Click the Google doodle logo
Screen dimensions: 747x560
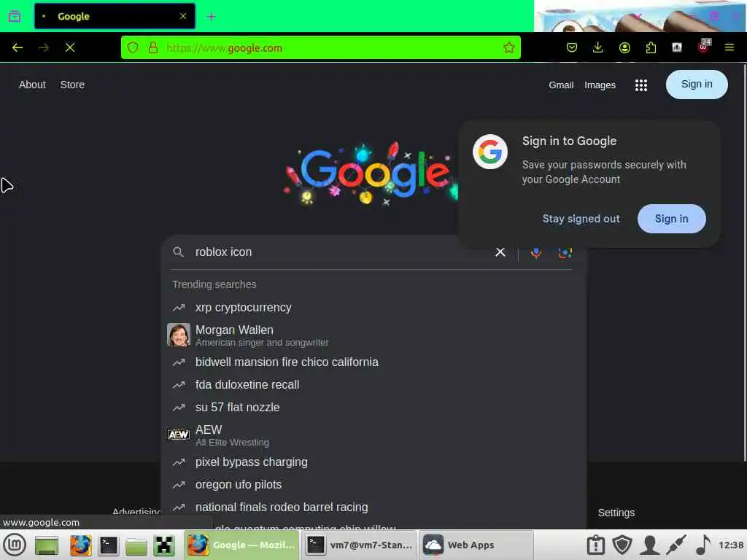(371, 174)
